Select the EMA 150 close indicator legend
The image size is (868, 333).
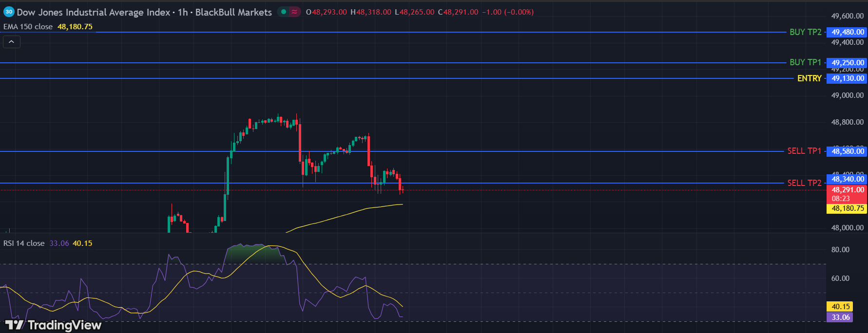point(28,27)
